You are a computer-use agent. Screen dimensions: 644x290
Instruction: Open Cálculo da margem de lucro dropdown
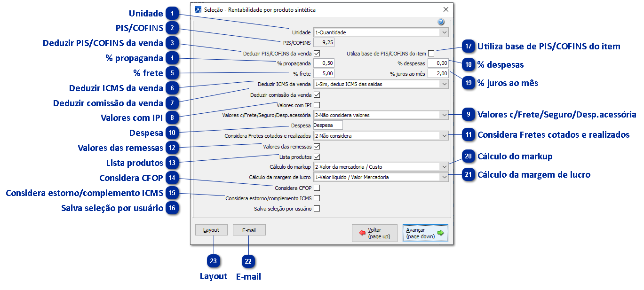coord(381,177)
